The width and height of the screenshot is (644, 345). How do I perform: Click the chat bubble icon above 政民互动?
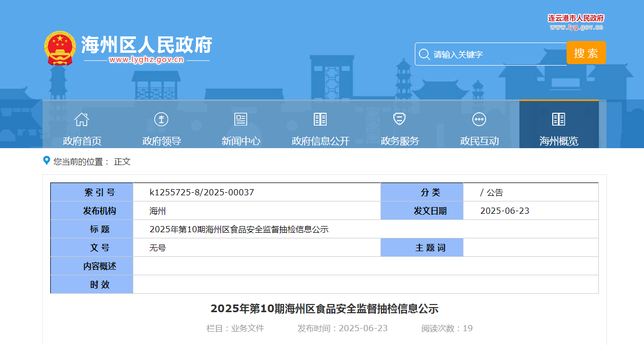click(x=479, y=119)
